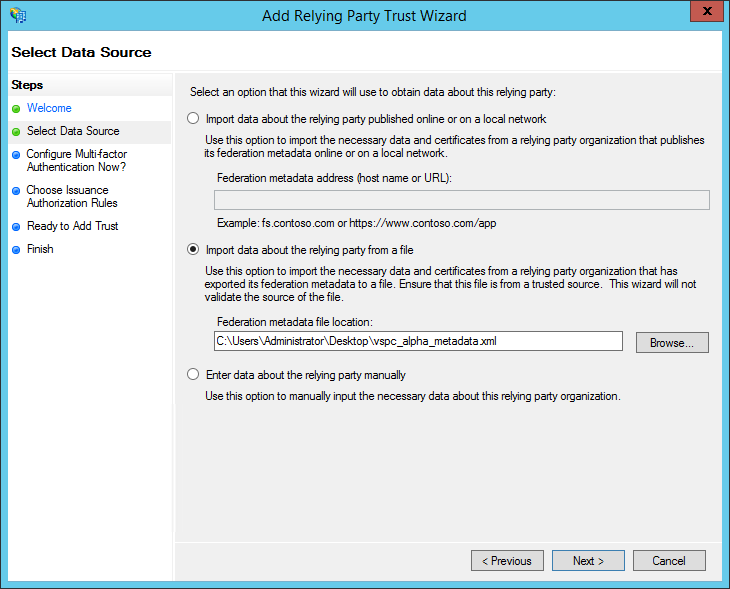
Task: Click the Ready to Add Trust step
Action: tap(72, 226)
